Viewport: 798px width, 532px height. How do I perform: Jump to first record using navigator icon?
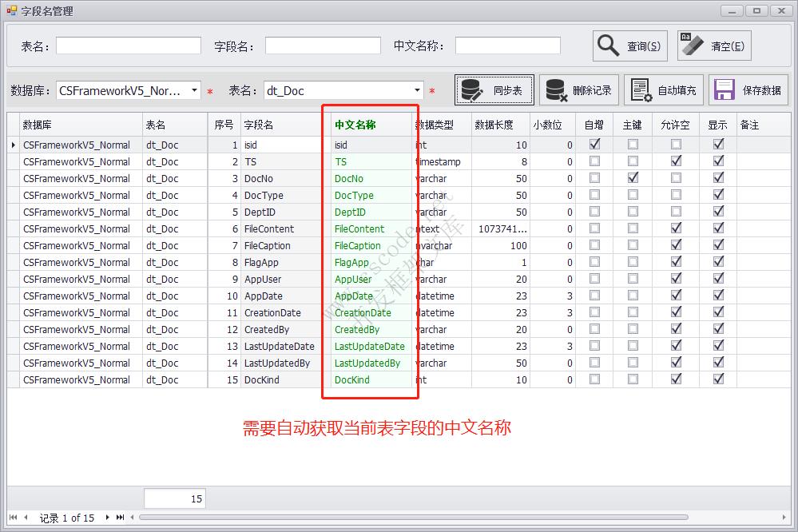point(13,518)
